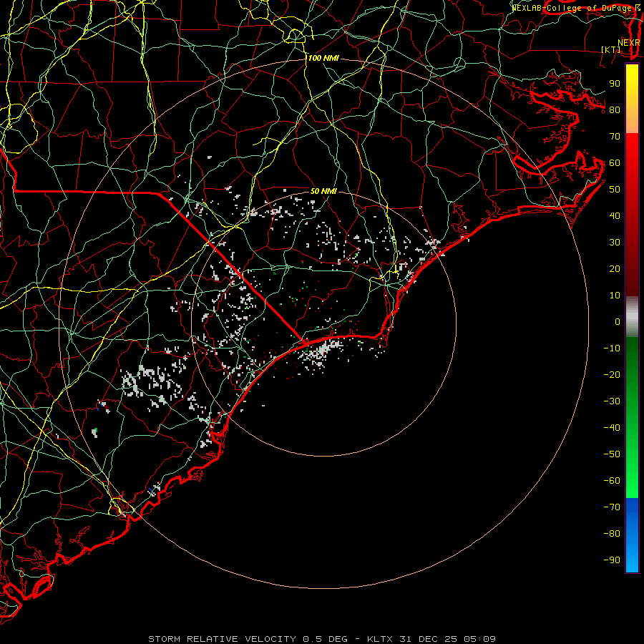The image size is (644, 644).
Task: Select the '70' value on velocity scale
Action: (615, 137)
